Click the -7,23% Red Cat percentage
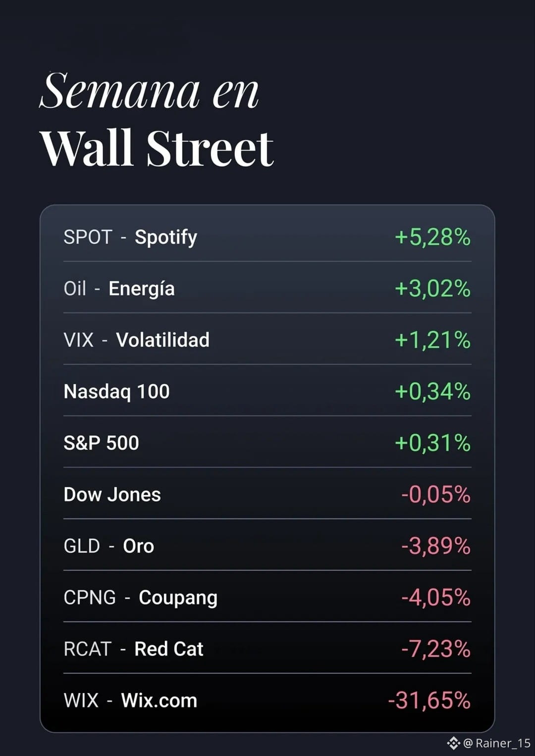 [x=436, y=649]
